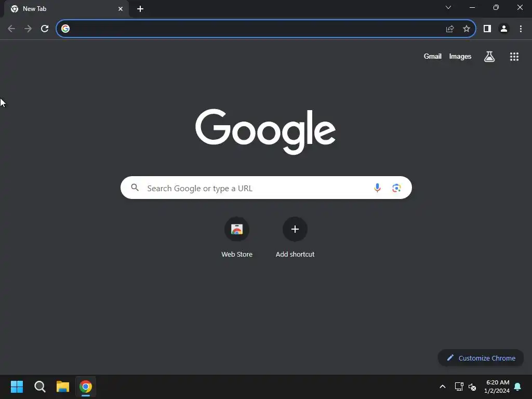532x399 pixels.
Task: Add a new shortcut tile
Action: pos(295,237)
